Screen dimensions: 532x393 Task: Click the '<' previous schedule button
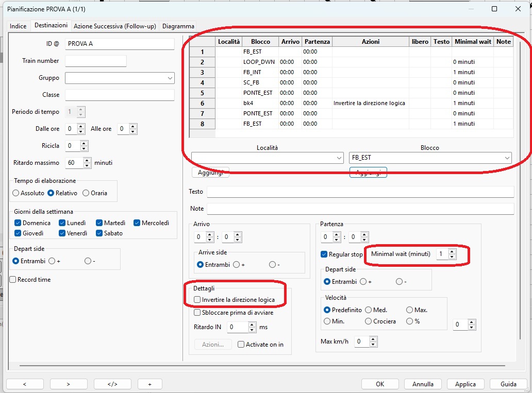click(x=25, y=384)
